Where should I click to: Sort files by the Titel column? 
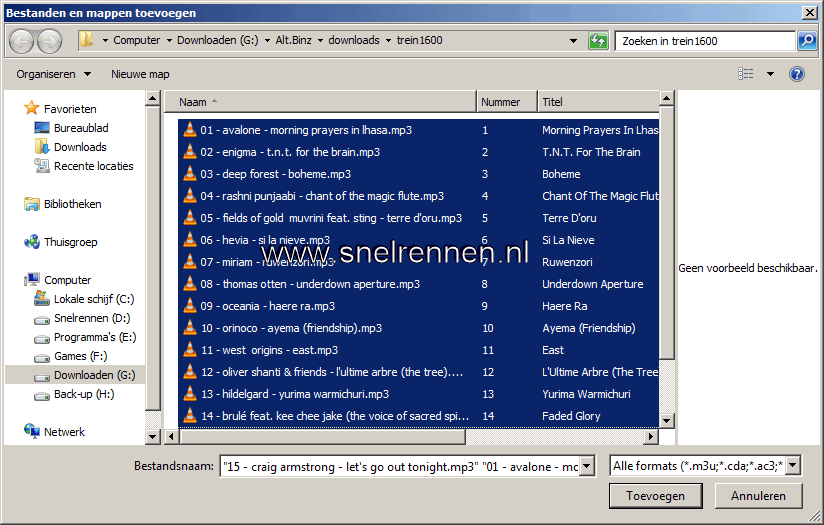(599, 102)
